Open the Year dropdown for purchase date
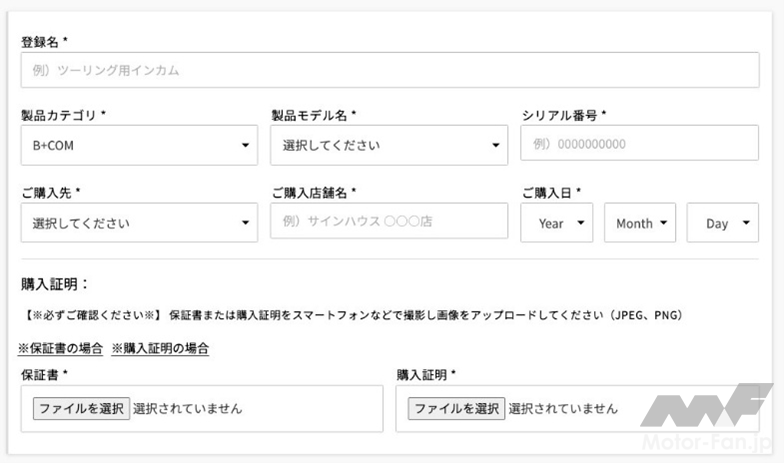Screen dimensions: 784x463 coord(557,223)
